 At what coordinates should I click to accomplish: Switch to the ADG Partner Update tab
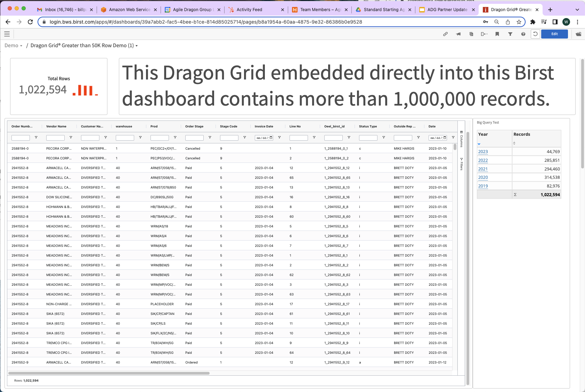447,10
